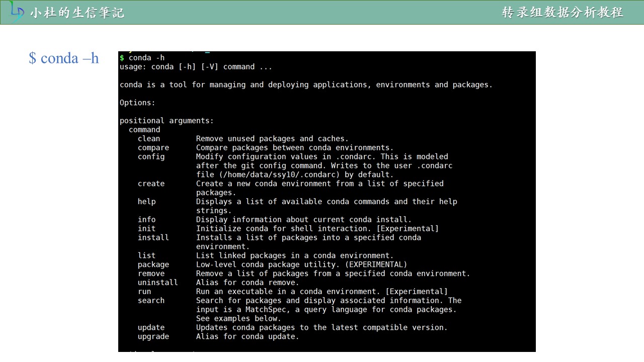Click the 'usage: conda [-h] [-V] command ...' line
644x362 pixels.
195,67
